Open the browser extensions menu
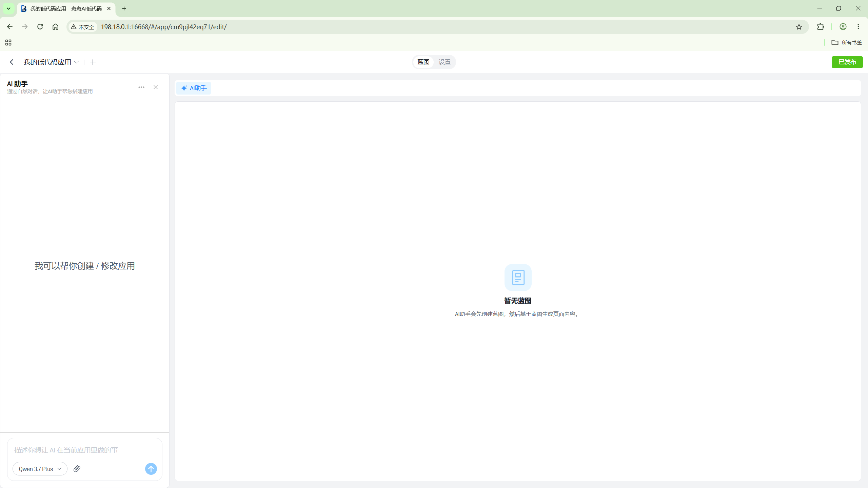Screen dimensions: 868x488 (821, 27)
